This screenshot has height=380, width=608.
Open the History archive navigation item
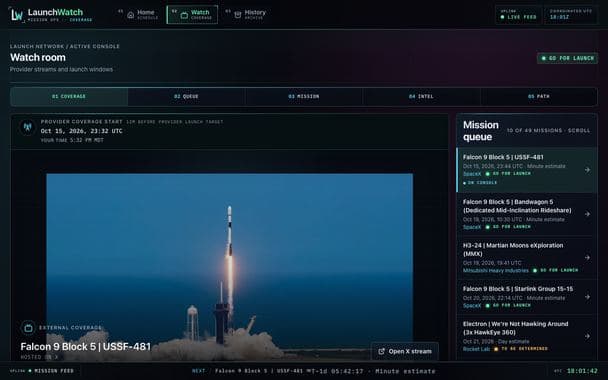point(246,15)
